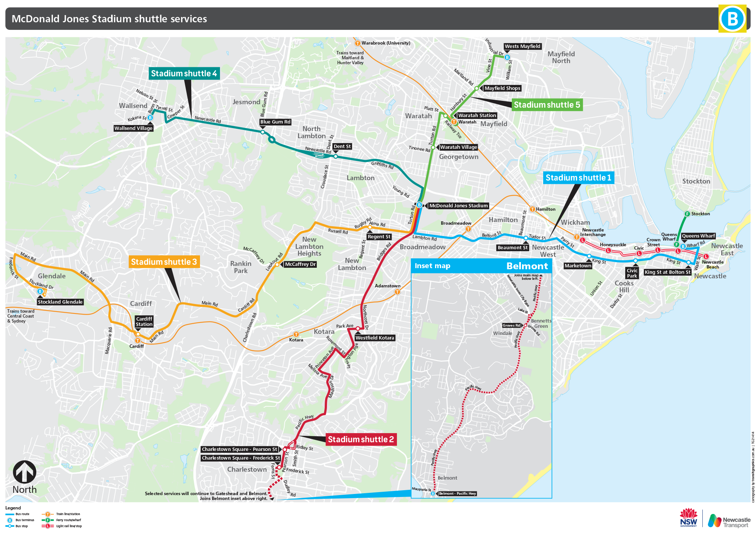Select the Stadium shuttle 5 label

(547, 105)
